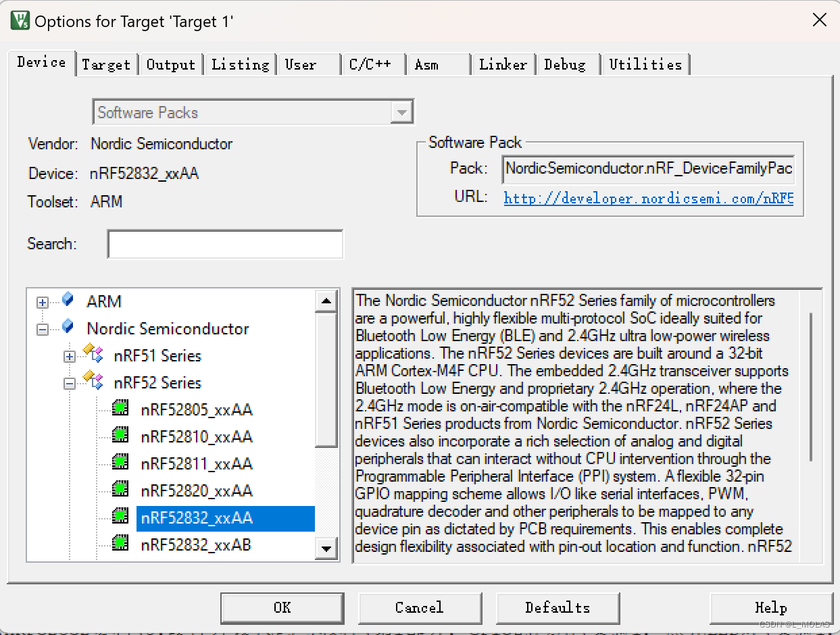The image size is (840, 635).
Task: Click the chip icon next to nRF52810_xxAA
Action: coord(120,436)
